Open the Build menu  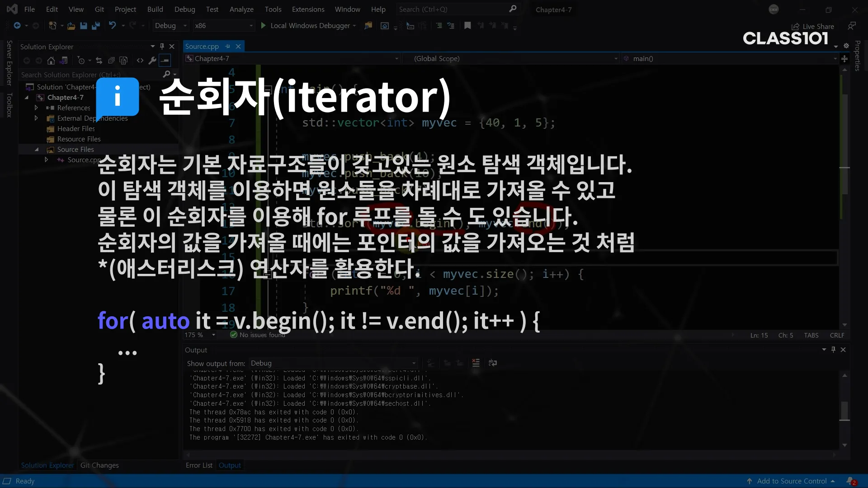(x=155, y=9)
